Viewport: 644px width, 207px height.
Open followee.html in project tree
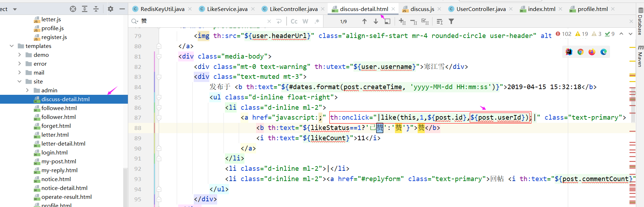[x=59, y=108]
